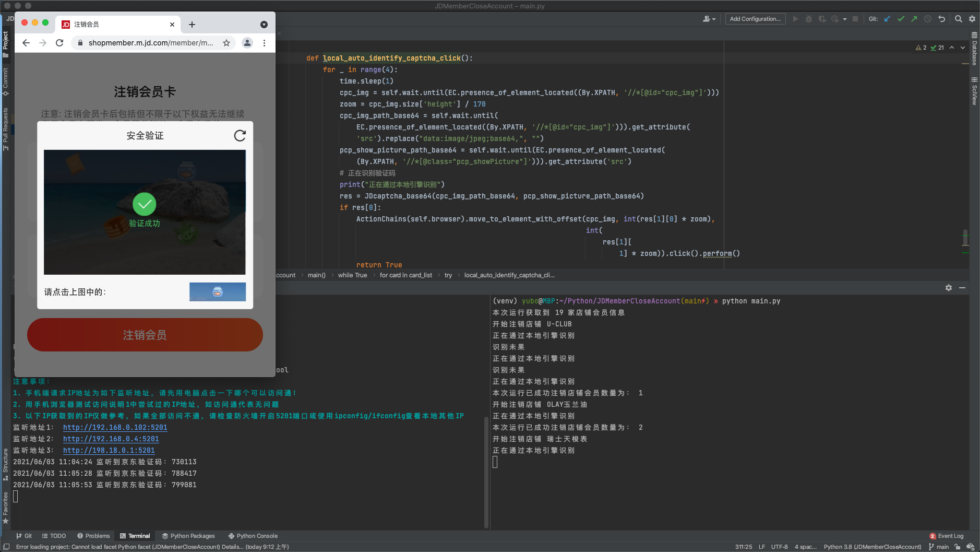Open Commit tool window sidebar tab
The width and height of the screenshot is (980, 552).
(6, 81)
